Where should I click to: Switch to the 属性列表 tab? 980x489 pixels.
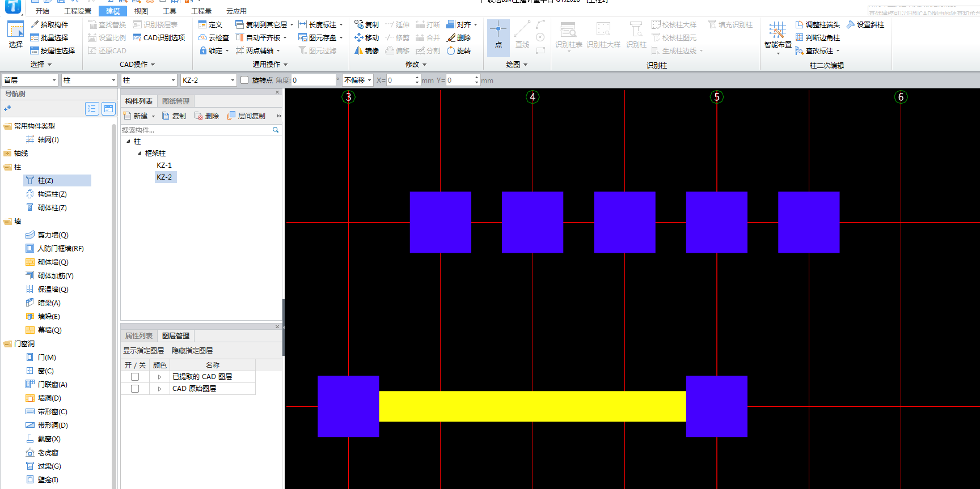click(x=139, y=335)
